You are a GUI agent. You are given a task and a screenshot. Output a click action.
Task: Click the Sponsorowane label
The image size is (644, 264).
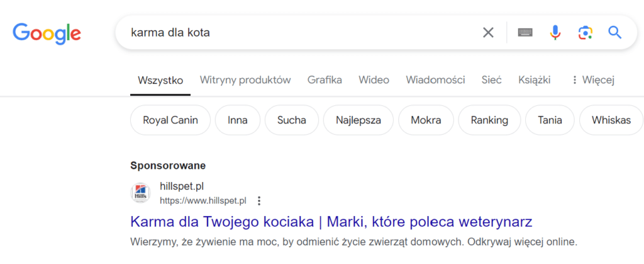[x=168, y=166]
